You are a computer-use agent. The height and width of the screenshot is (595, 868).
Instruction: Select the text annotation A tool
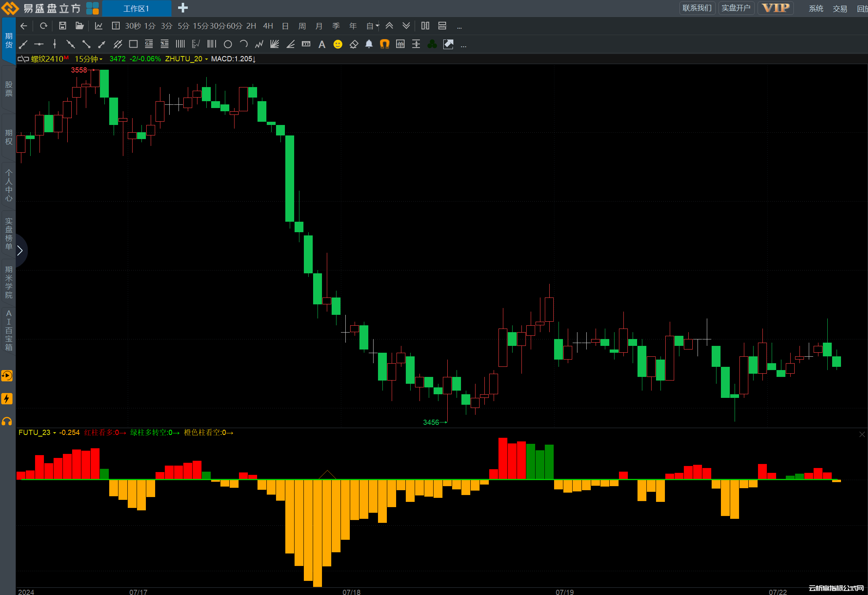[x=322, y=45]
